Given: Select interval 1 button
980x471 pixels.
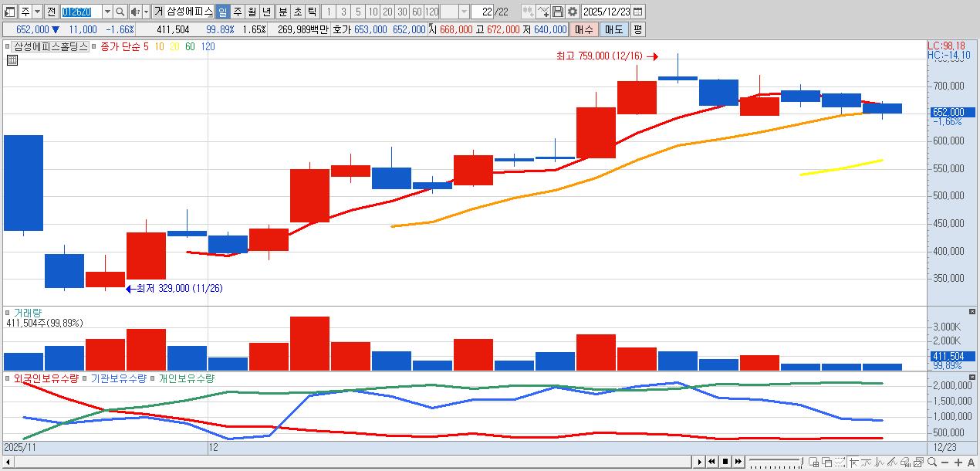Looking at the screenshot, I should click(327, 12).
